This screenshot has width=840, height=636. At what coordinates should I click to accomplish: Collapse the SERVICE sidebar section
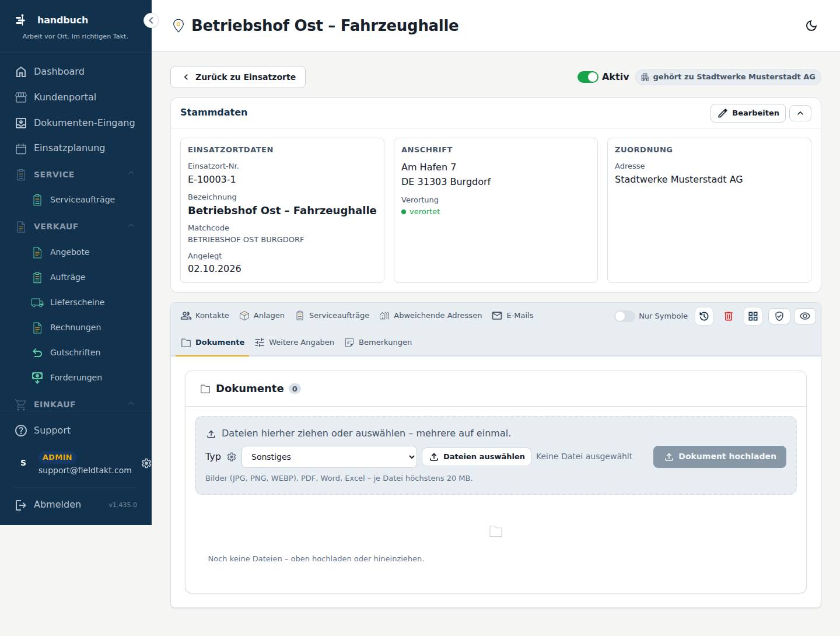pos(76,174)
